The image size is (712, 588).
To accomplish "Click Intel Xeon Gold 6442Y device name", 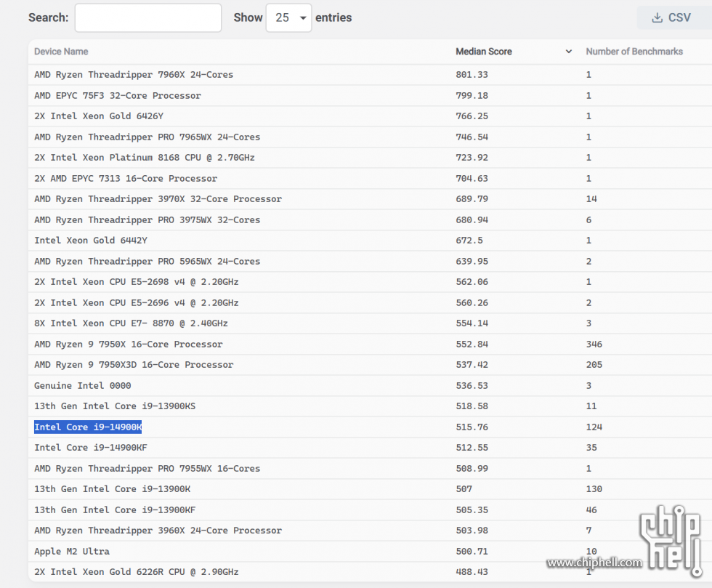I will pyautogui.click(x=91, y=240).
